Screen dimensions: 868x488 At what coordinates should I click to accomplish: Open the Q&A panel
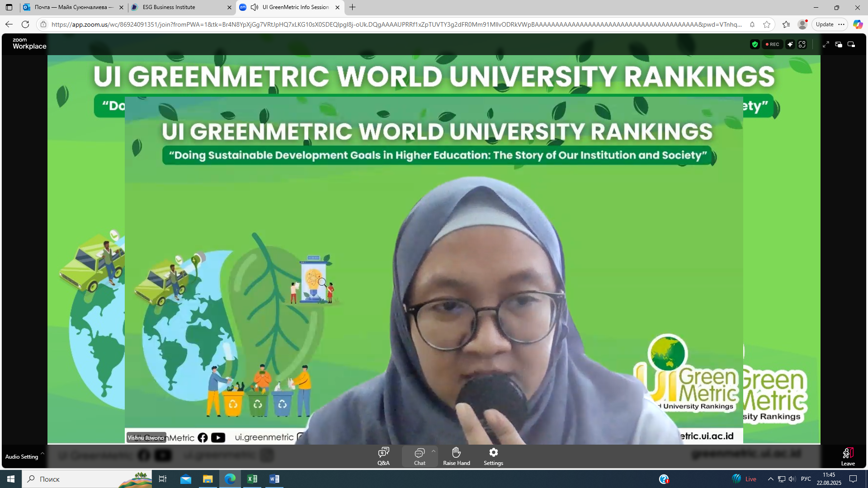click(x=383, y=456)
